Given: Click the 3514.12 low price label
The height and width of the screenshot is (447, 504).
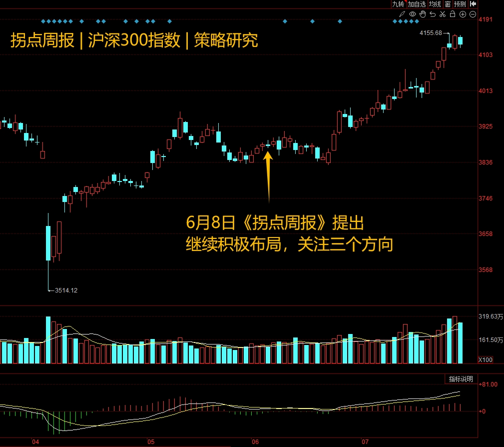Looking at the screenshot, I should [x=66, y=290].
